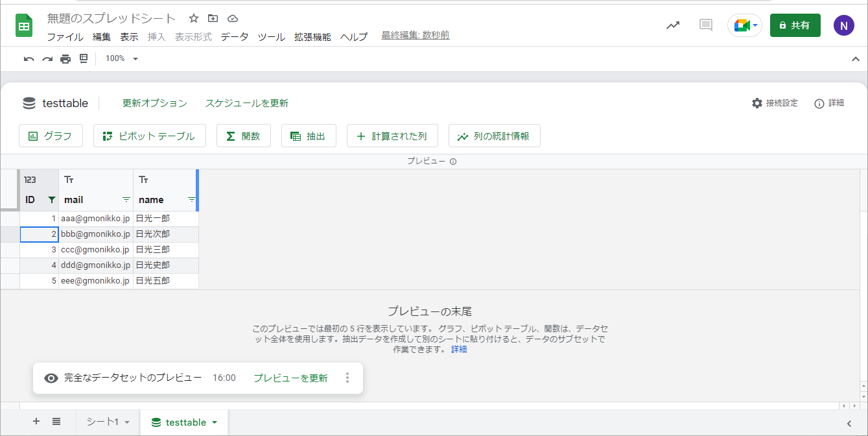Viewport: 868px width, 436px height.
Task: Click the paint format icon
Action: (83, 59)
